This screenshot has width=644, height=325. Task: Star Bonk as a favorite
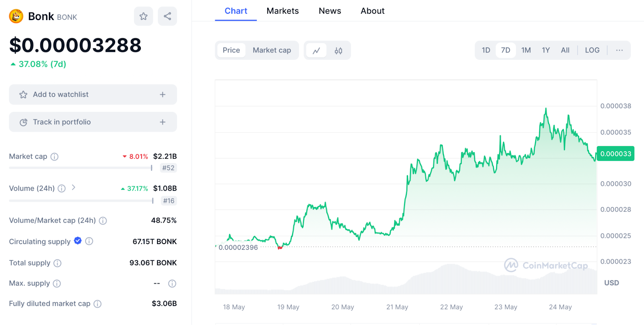(x=143, y=16)
